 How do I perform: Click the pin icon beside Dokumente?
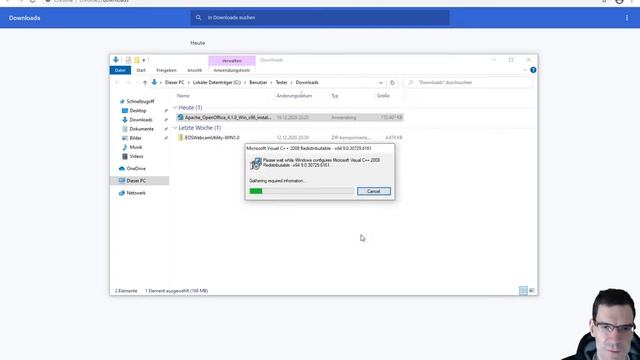point(166,129)
